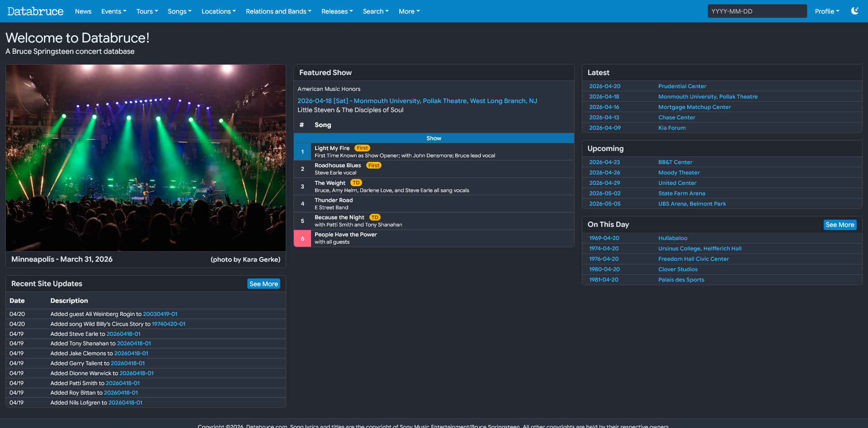
Task: Expand the Tours dropdown
Action: [147, 11]
